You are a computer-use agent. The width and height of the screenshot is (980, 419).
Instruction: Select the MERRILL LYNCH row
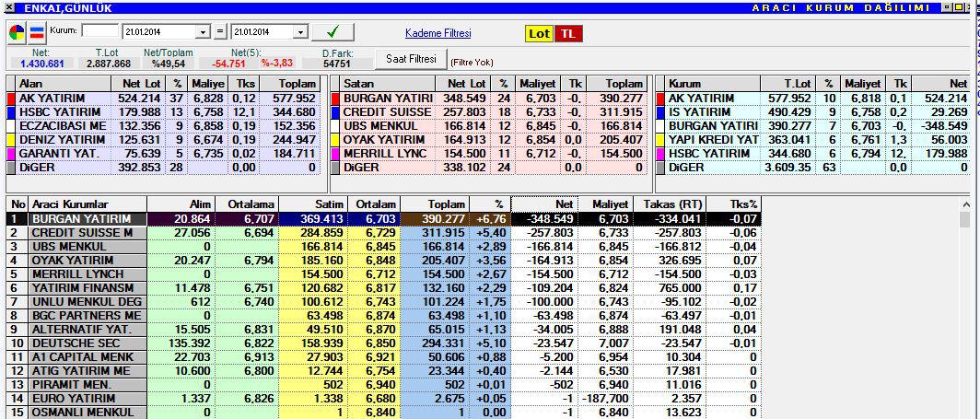(384, 274)
